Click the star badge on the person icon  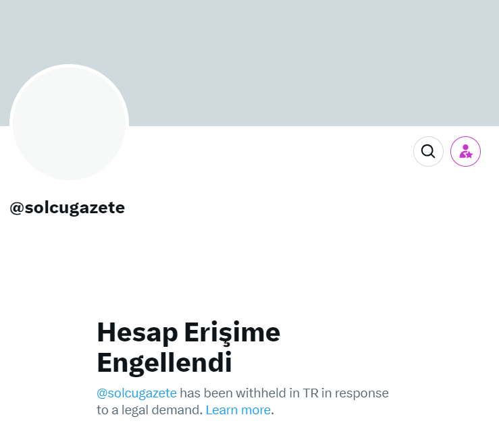point(469,155)
